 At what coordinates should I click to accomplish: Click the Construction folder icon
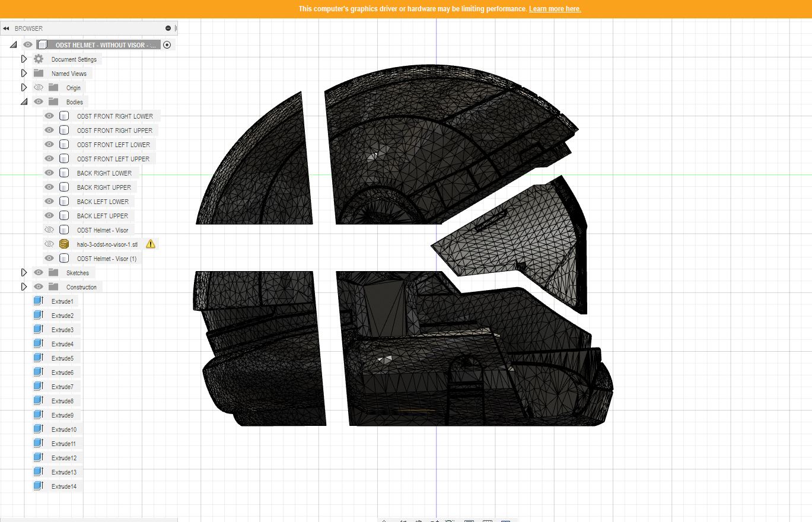53,287
